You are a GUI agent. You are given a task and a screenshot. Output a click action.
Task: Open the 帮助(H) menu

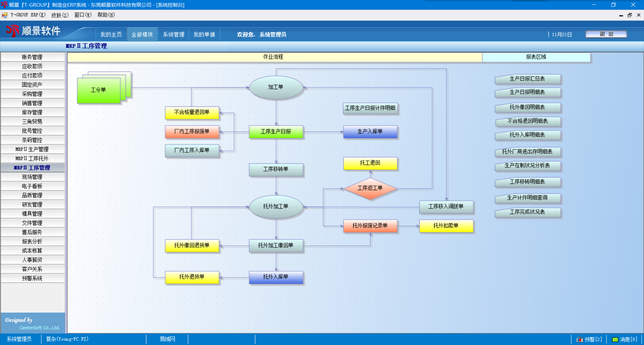point(106,15)
